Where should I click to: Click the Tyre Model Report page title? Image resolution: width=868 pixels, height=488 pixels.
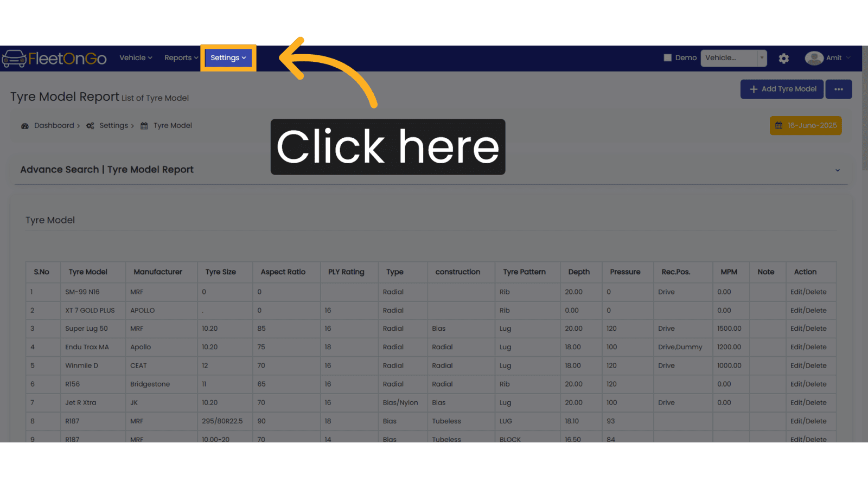coord(65,97)
